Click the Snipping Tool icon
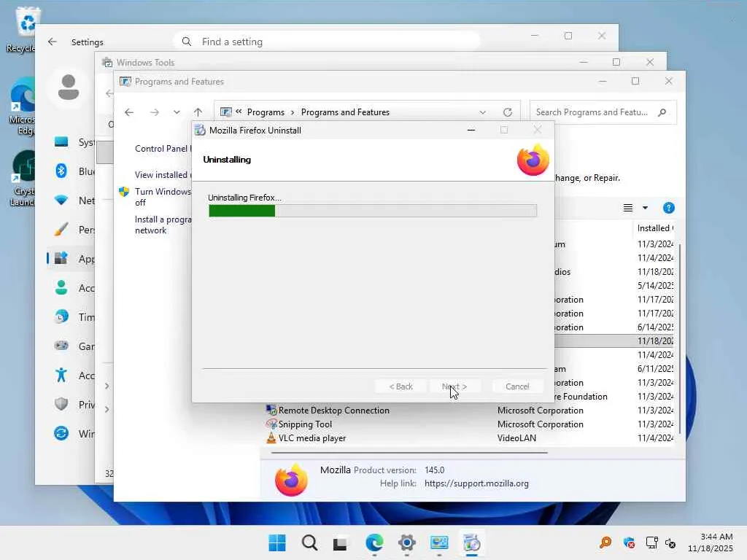Screen dimensions: 747x560 pos(271,424)
